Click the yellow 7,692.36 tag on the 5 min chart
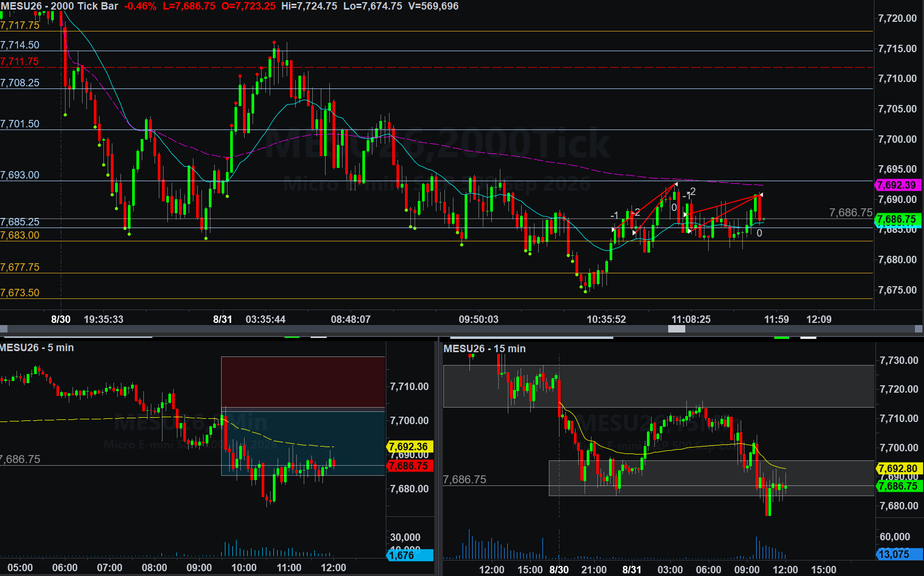Screen dimensions: 924x576 (x=409, y=447)
